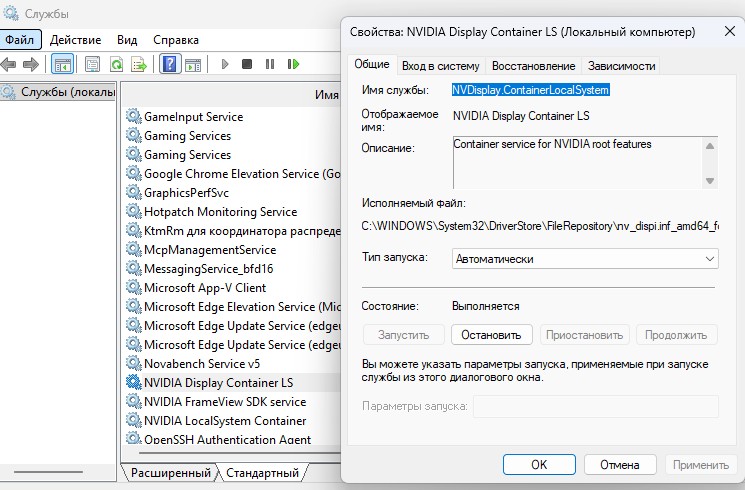Screen dimensions: 745x490
Task: Open the Properties toolbar icon
Action: tap(92, 64)
